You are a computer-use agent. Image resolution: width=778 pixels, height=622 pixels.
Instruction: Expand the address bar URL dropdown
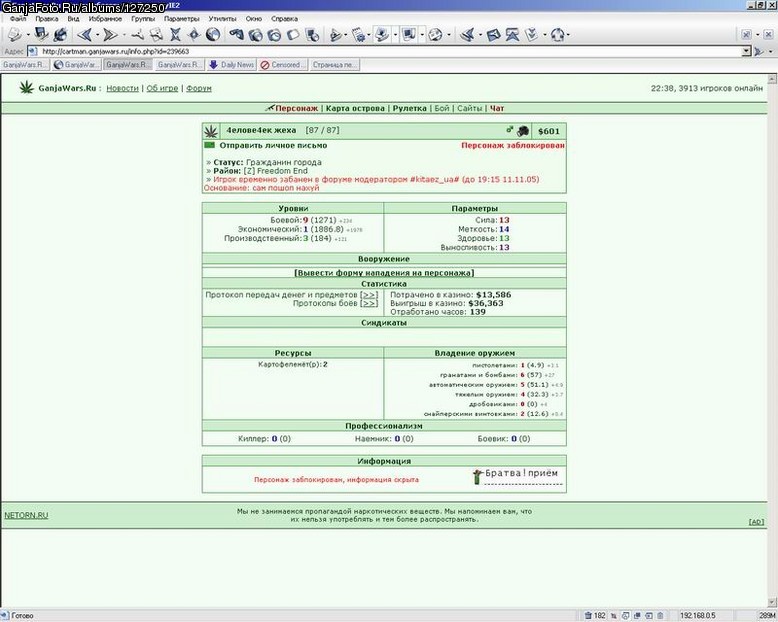coord(746,51)
